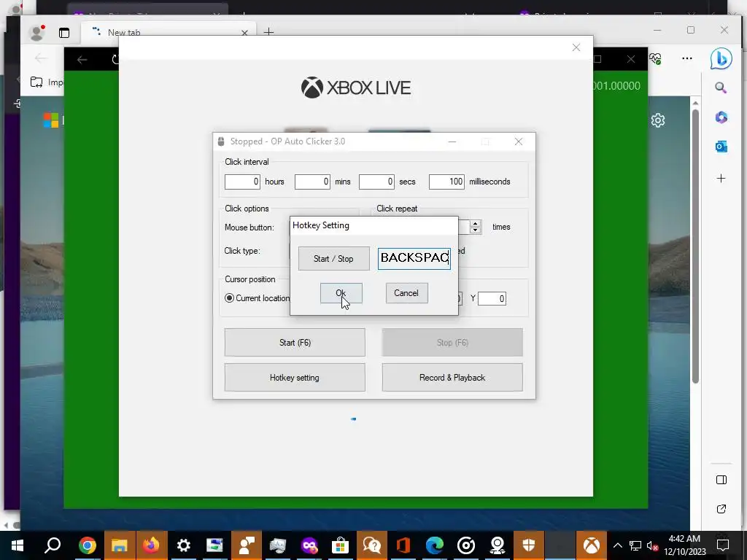Go back in the Xbox app window
The image size is (747, 560).
[82, 60]
